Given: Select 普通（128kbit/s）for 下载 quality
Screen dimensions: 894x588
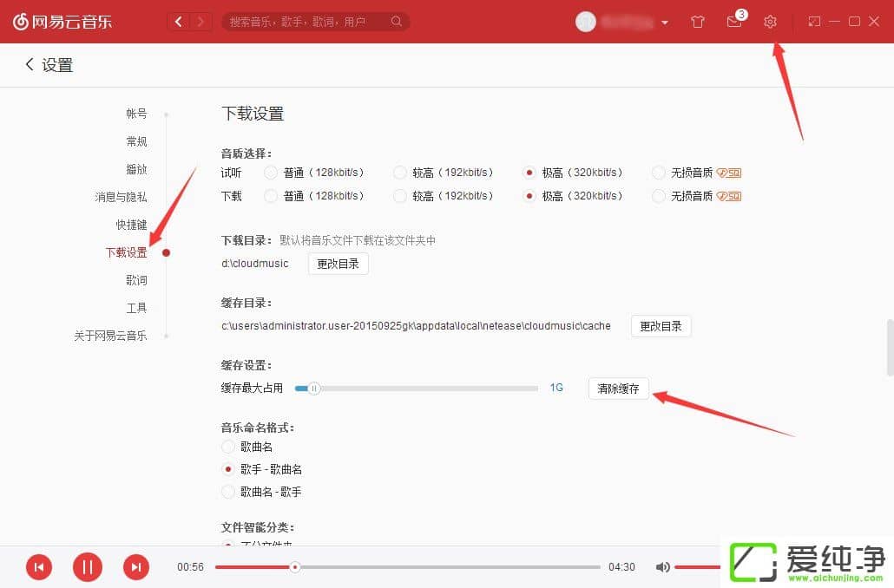Looking at the screenshot, I should click(271, 195).
